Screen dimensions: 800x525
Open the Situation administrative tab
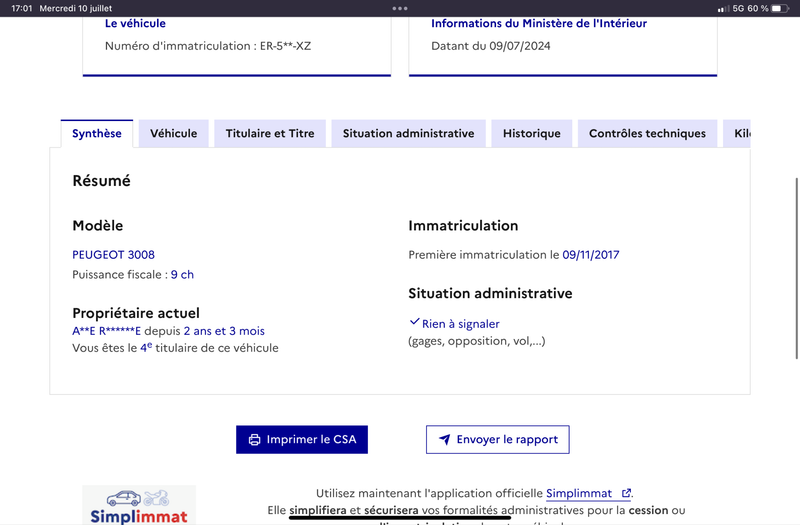pos(408,133)
